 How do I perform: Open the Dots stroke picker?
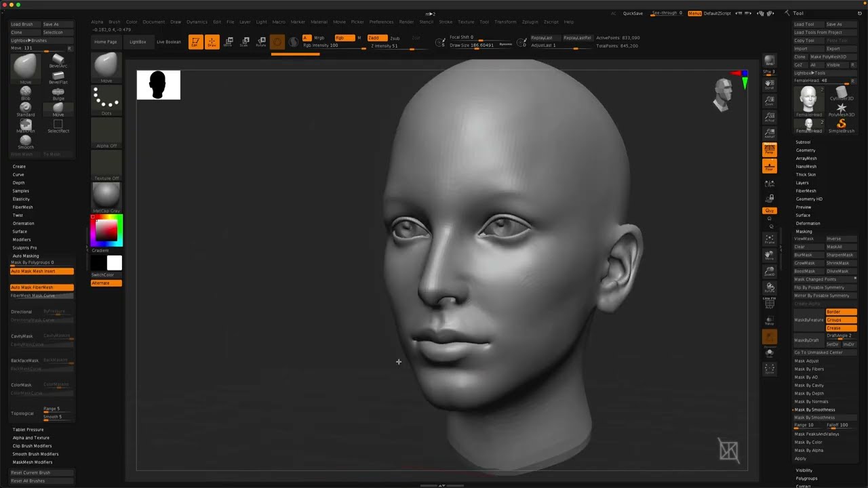point(106,100)
